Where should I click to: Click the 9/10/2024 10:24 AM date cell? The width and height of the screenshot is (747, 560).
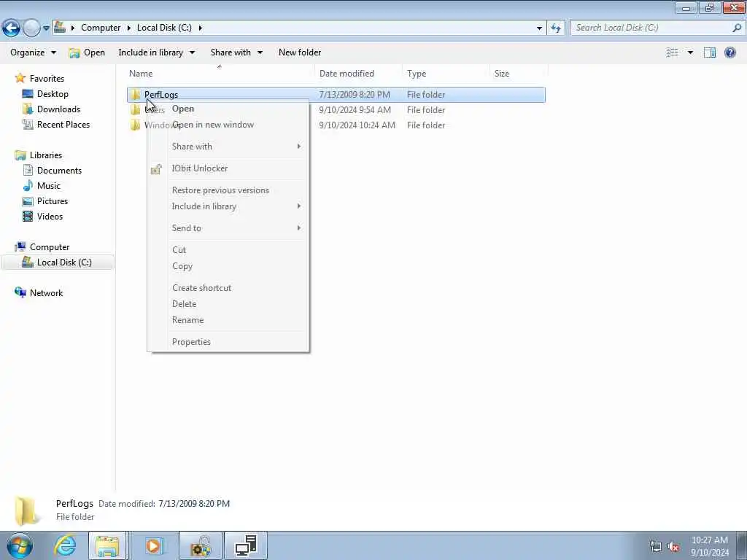(357, 125)
